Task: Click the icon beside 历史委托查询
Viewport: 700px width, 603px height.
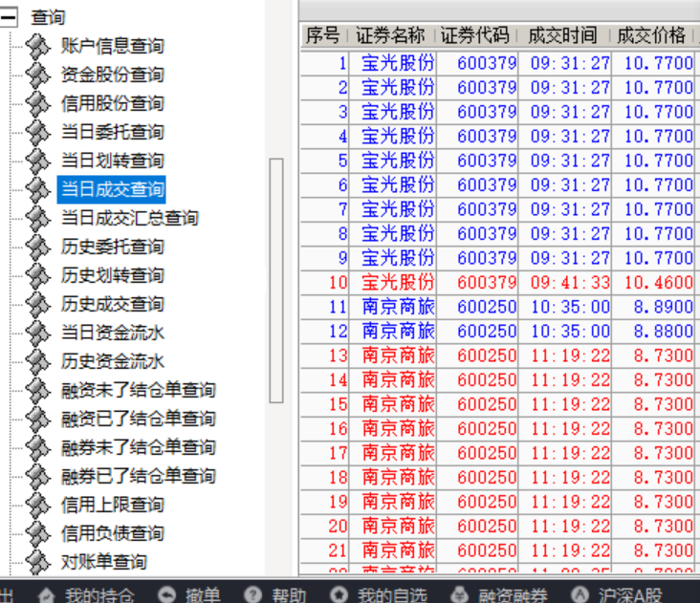Action: coord(38,247)
